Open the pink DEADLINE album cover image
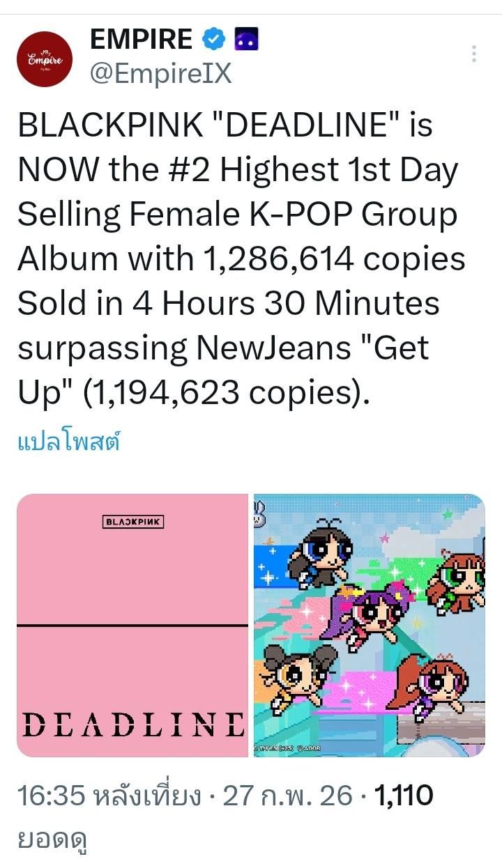The width and height of the screenshot is (502, 868). tap(132, 625)
